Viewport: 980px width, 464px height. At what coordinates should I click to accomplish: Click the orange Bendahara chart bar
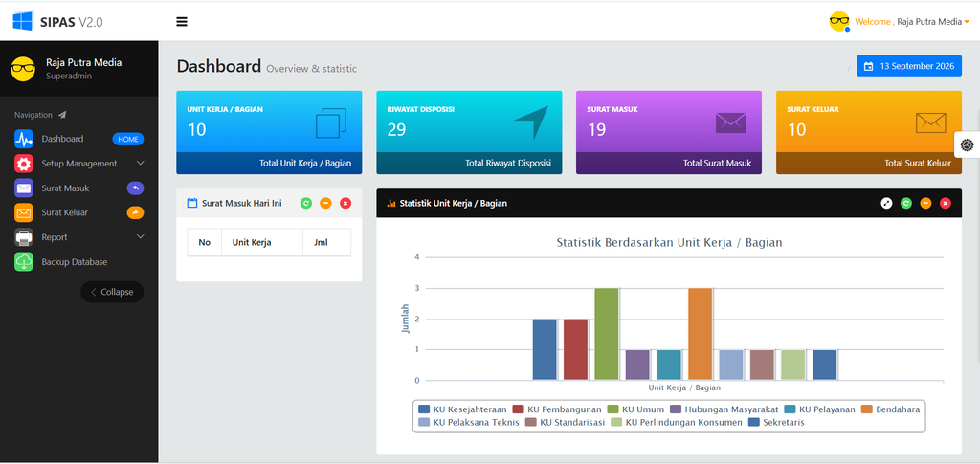700,334
